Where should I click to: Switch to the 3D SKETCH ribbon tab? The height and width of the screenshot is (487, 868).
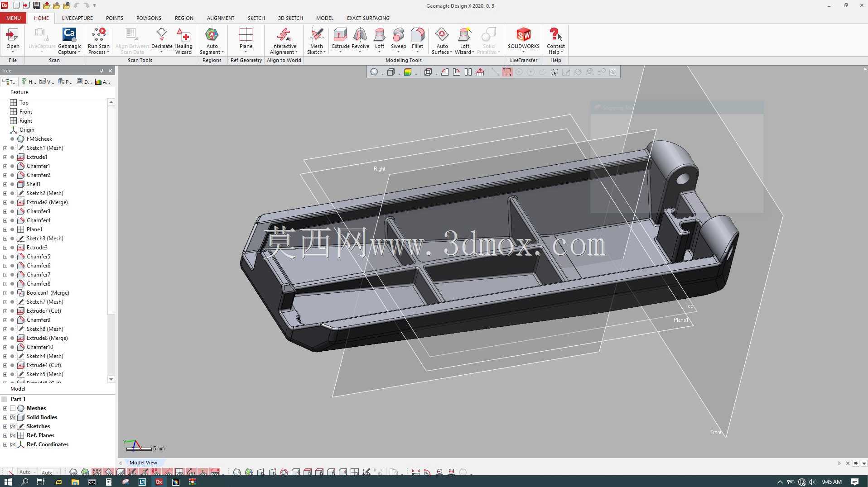click(x=290, y=18)
